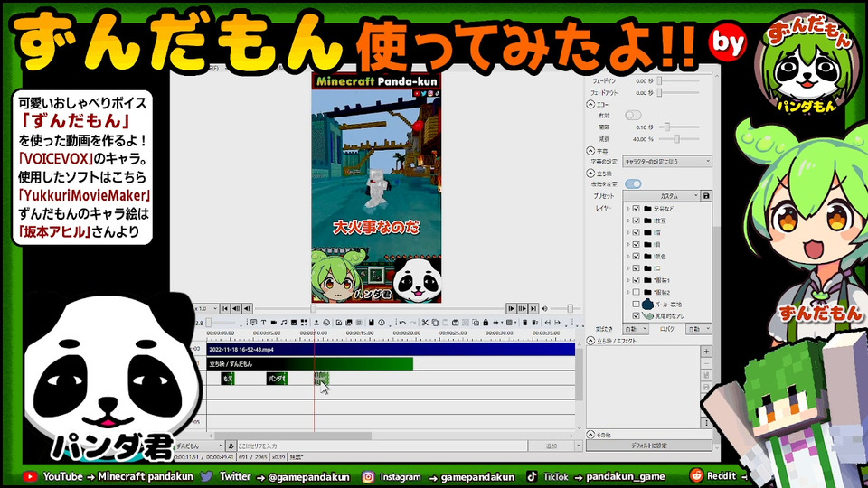The image size is (868, 488).
Task: Click the floppy disk save icon in timeline toolbar
Action: coord(372,322)
